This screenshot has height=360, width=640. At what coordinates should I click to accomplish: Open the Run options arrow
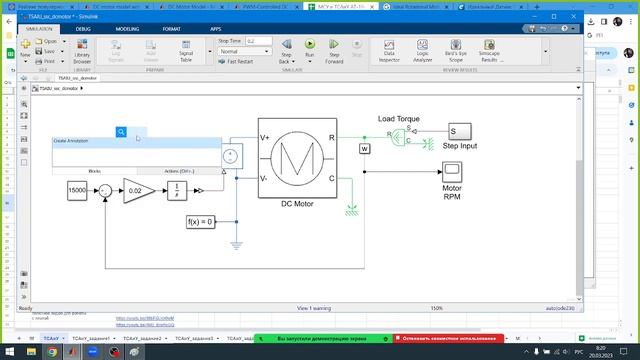[310, 62]
